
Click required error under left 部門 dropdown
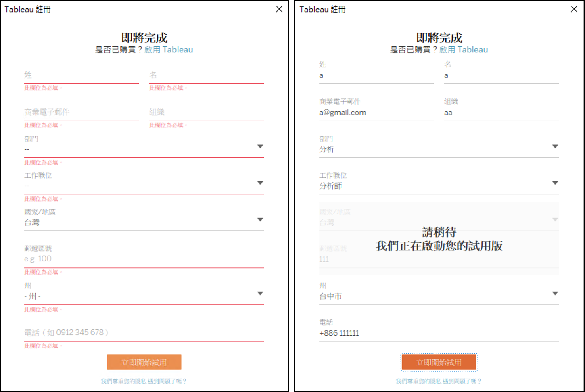[43, 162]
